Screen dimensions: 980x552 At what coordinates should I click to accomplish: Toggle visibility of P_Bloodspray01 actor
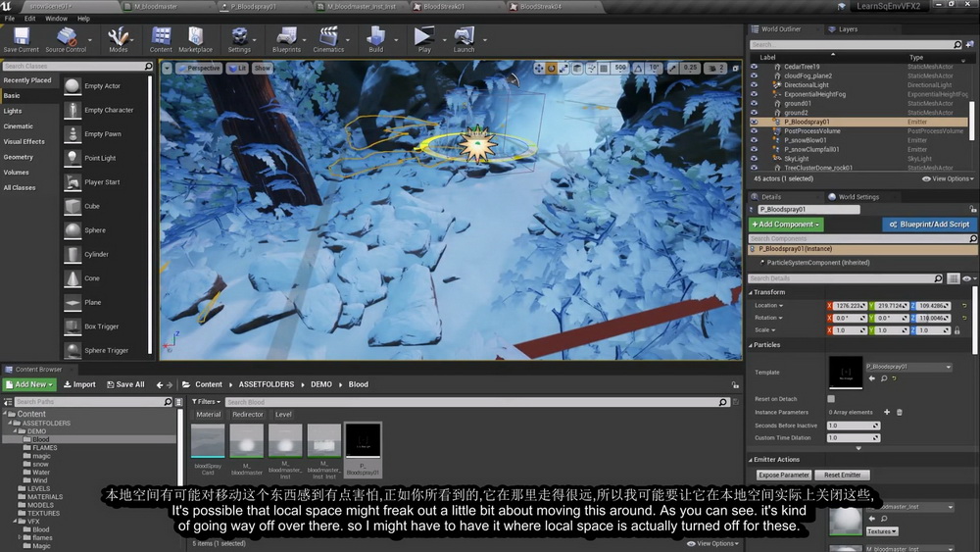pos(755,122)
